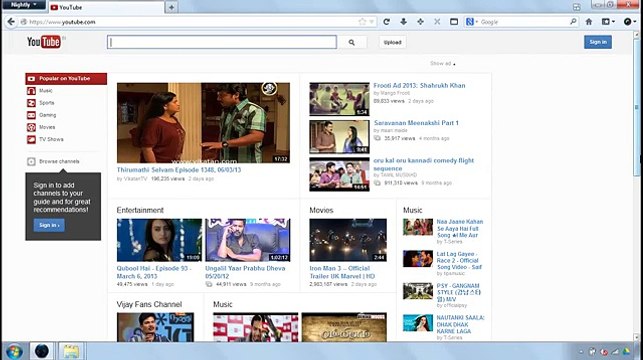Image resolution: width=643 pixels, height=360 pixels.
Task: Open the Thirumathi Selvam Episode 1348 title link
Action: (x=179, y=170)
